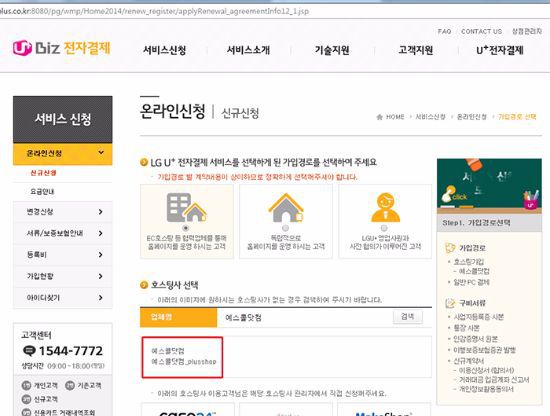The width and height of the screenshot is (550, 416).
Task: Click the standalone homepage house icon
Action: click(x=286, y=208)
